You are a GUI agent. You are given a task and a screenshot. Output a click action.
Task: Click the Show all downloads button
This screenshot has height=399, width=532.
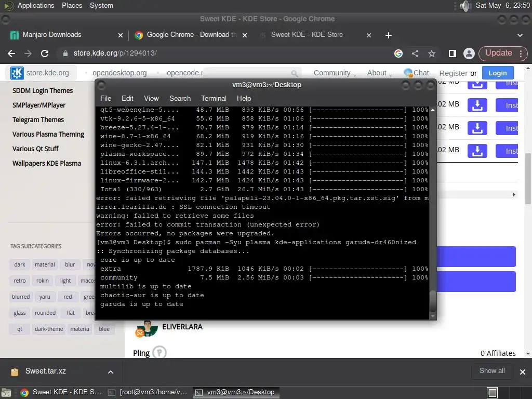(x=491, y=371)
